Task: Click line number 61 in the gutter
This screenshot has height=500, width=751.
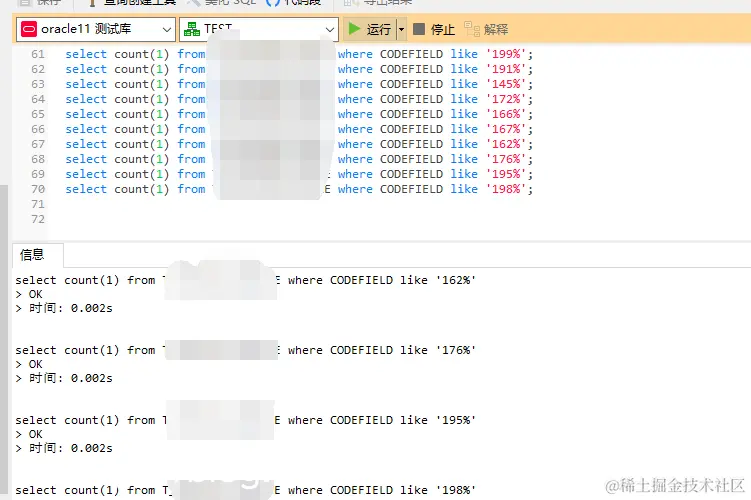Action: (38, 54)
